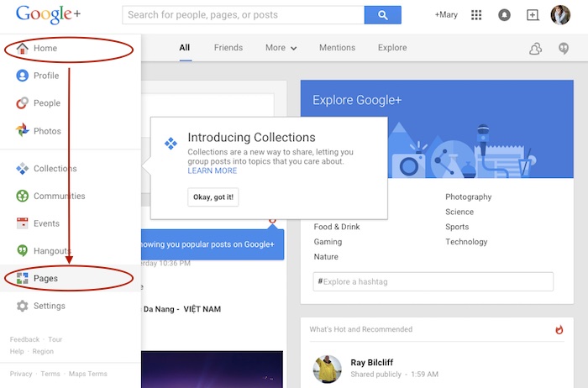588x388 pixels.
Task: Open the Science topic
Action: coord(459,212)
